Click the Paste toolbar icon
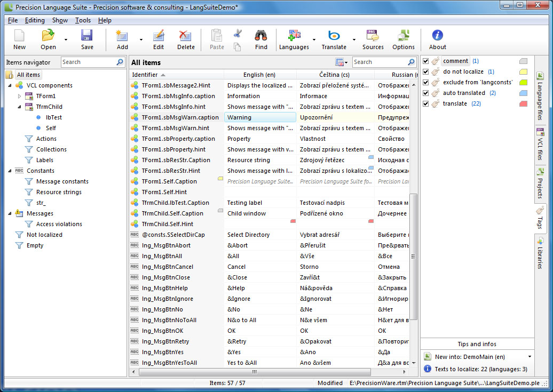The image size is (553, 392). point(217,36)
